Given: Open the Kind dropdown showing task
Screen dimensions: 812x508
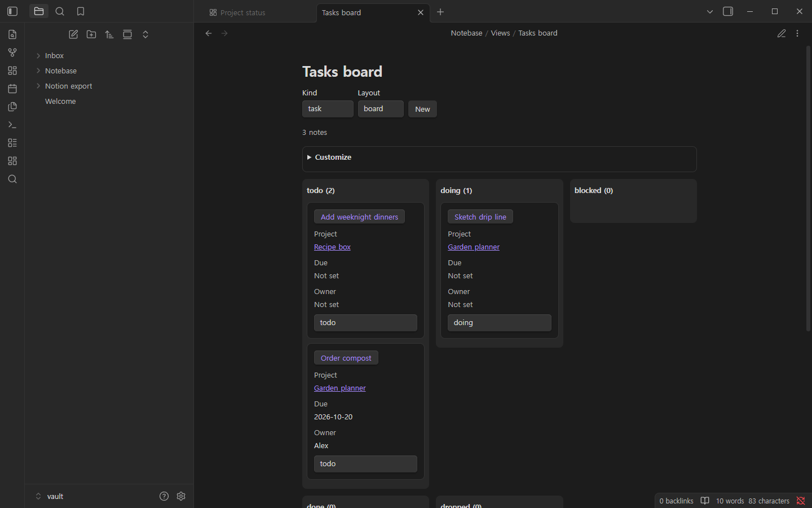Looking at the screenshot, I should (328, 109).
